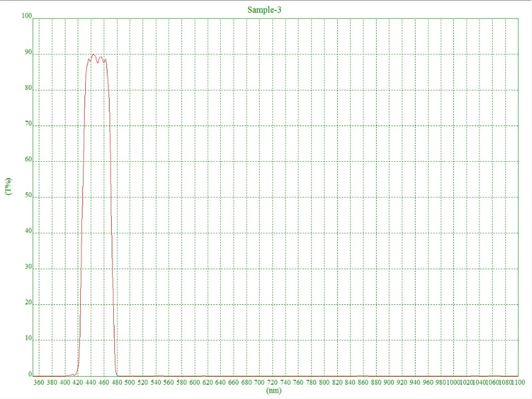Click the 600 nm wavelength label
The image size is (532, 399).
tap(194, 383)
